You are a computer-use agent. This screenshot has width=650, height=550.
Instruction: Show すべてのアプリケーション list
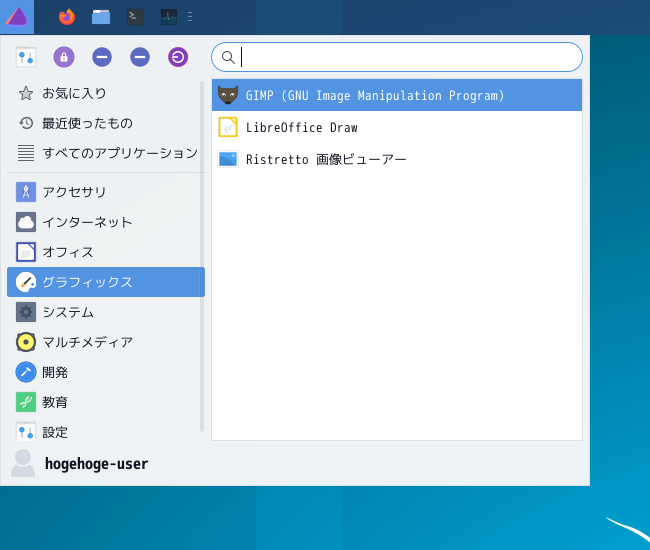[x=104, y=153]
